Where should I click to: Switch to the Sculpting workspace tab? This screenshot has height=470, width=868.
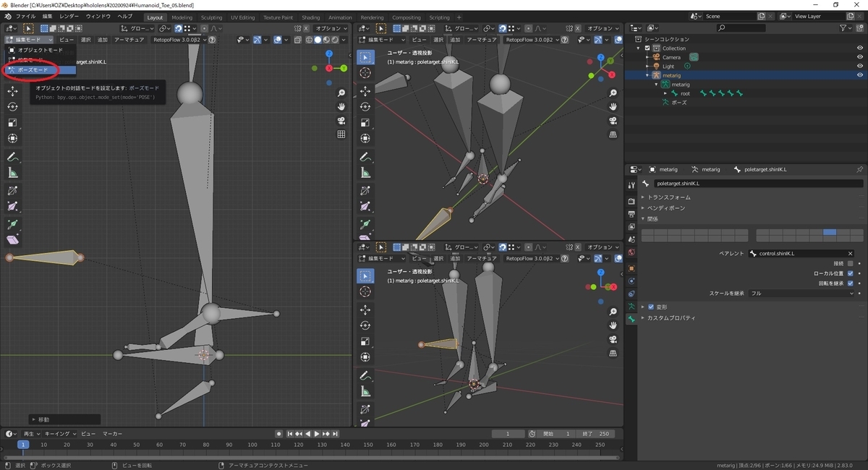pyautogui.click(x=212, y=17)
